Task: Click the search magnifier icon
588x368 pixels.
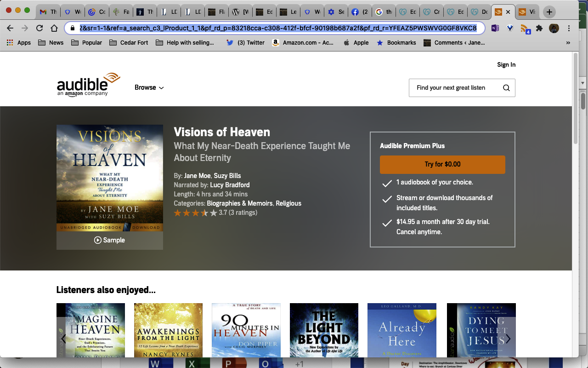Action: pyautogui.click(x=506, y=88)
